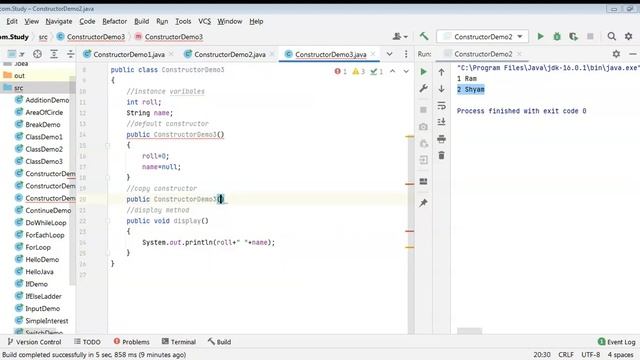Viewport: 640px width, 360px height.
Task: Click the Stop button in main toolbar
Action: click(590, 36)
